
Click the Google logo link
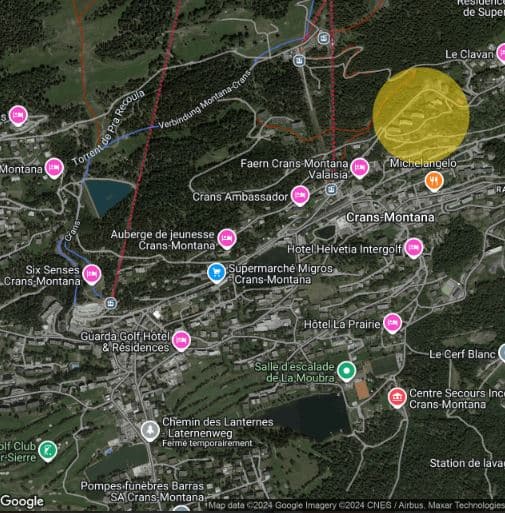(x=22, y=501)
